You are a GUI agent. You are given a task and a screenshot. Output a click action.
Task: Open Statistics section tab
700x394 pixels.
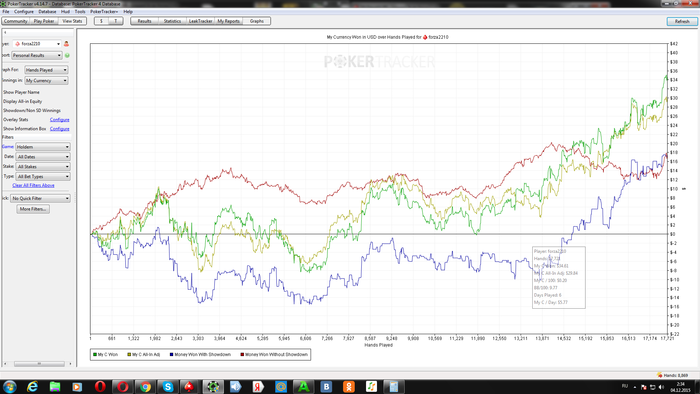point(172,21)
